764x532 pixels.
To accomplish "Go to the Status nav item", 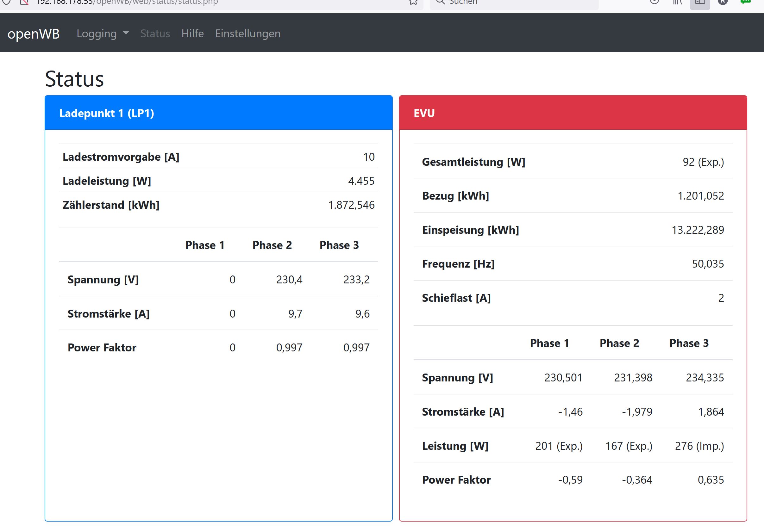I will click(155, 34).
